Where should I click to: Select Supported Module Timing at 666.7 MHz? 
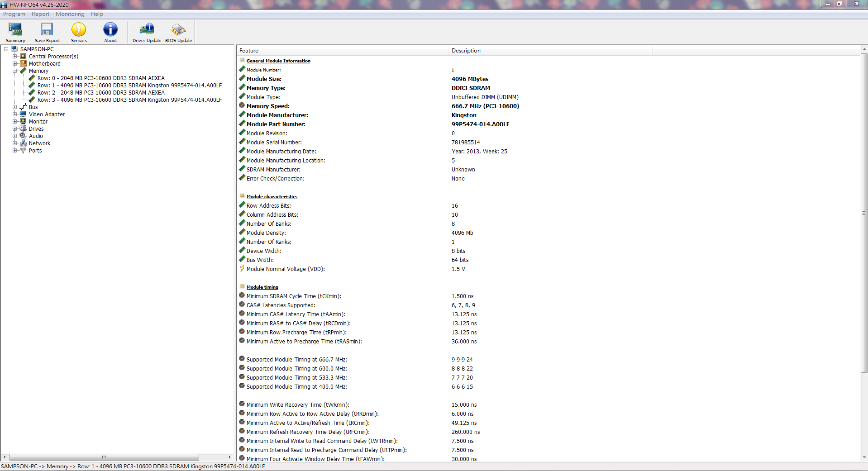(296, 359)
